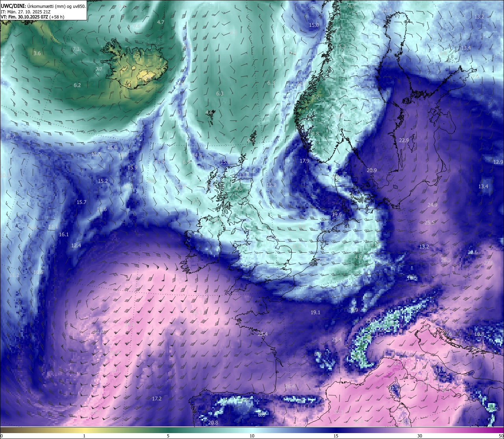Click the 11.6 value on the map

[x=102, y=209]
